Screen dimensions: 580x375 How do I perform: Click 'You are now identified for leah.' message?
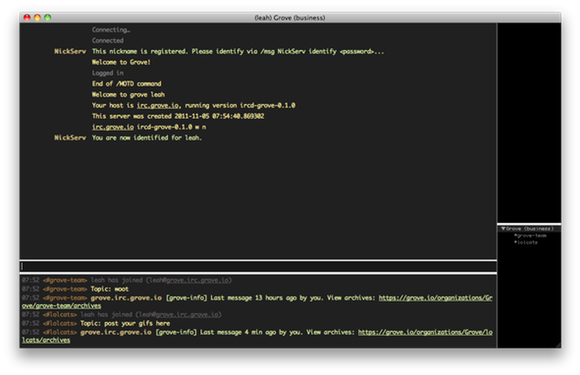click(x=147, y=138)
